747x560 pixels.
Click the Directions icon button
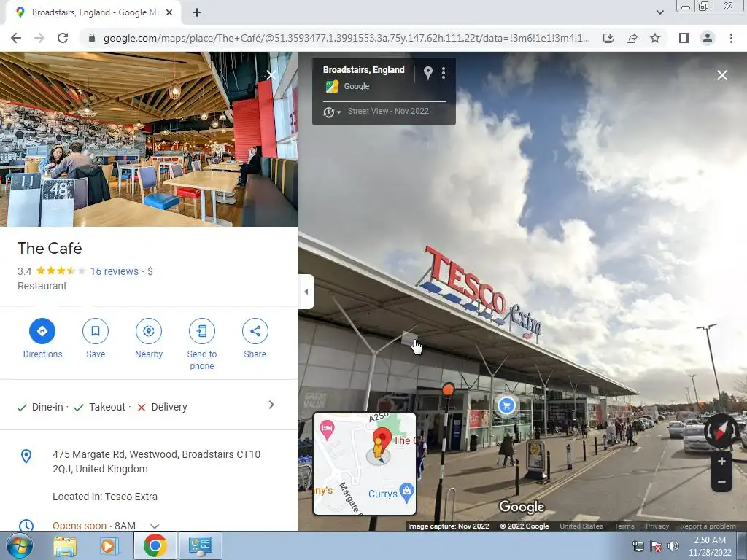42,331
